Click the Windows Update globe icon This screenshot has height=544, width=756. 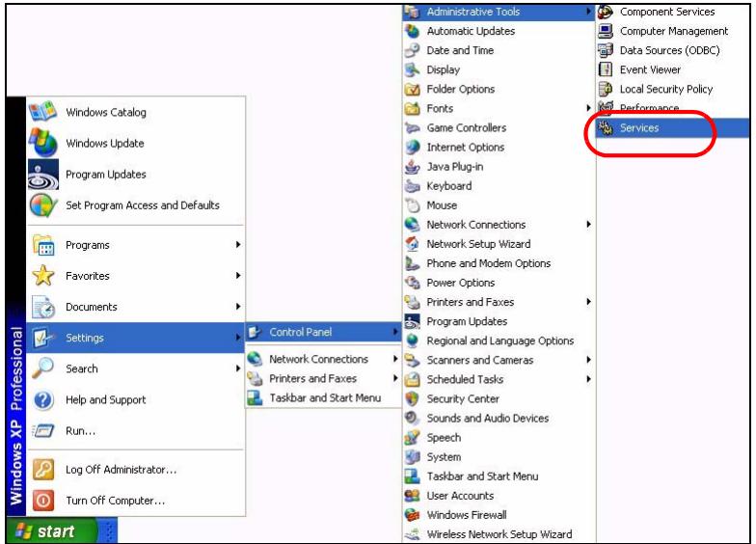point(42,143)
